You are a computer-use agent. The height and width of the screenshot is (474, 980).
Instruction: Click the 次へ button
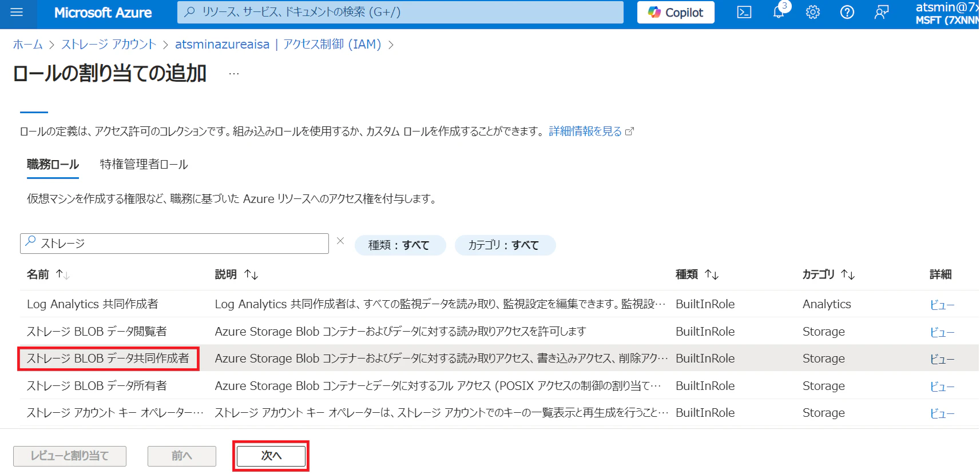coord(271,456)
